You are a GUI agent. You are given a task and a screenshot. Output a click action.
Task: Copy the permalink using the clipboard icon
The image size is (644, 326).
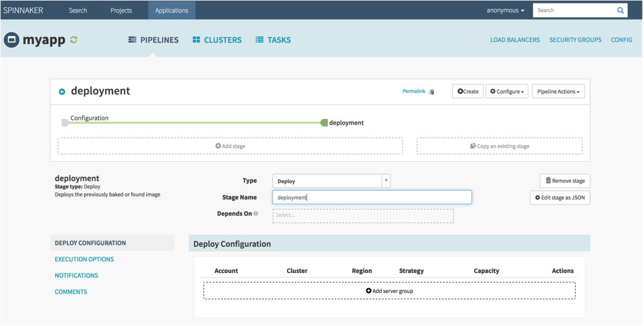point(431,92)
